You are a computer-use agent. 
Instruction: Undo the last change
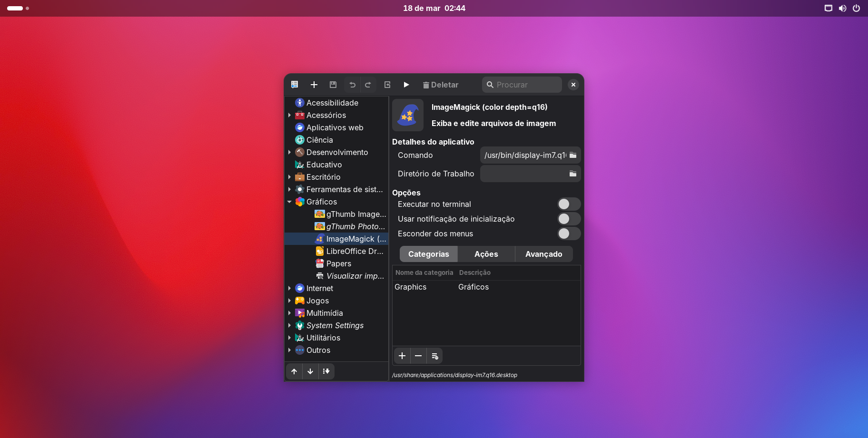[x=352, y=85]
